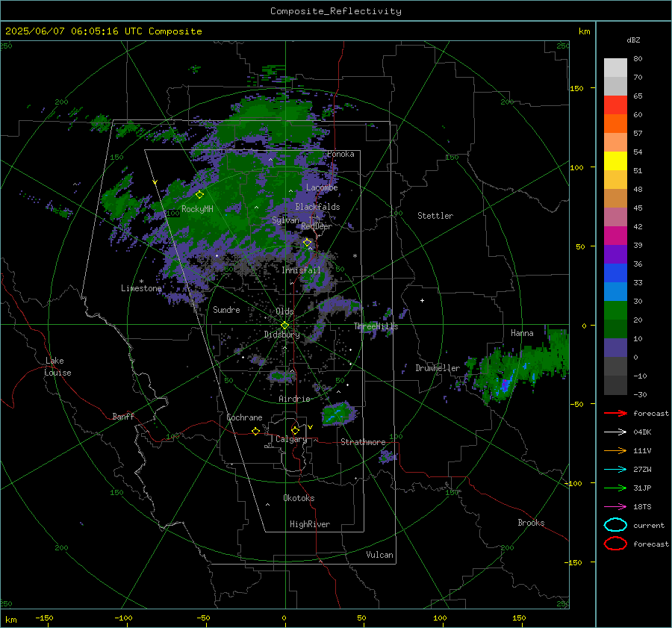
Task: Click the ThreeHills town label
Action: tap(376, 326)
